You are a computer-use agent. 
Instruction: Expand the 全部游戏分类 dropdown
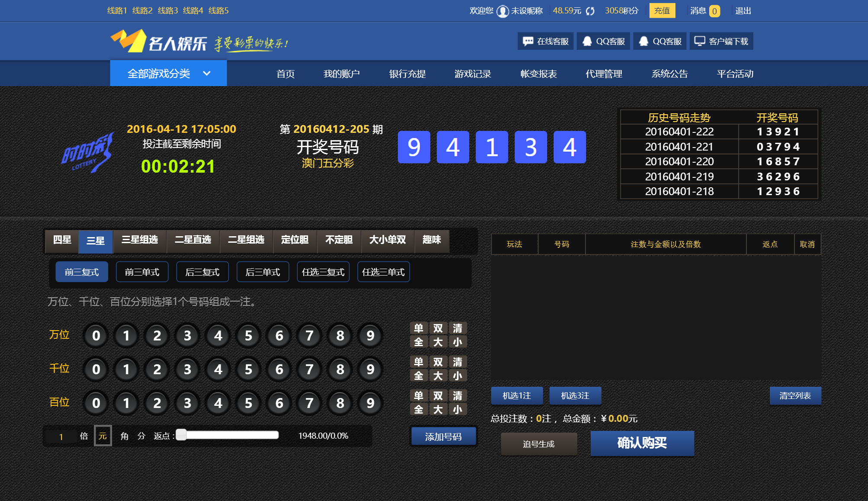coord(168,73)
